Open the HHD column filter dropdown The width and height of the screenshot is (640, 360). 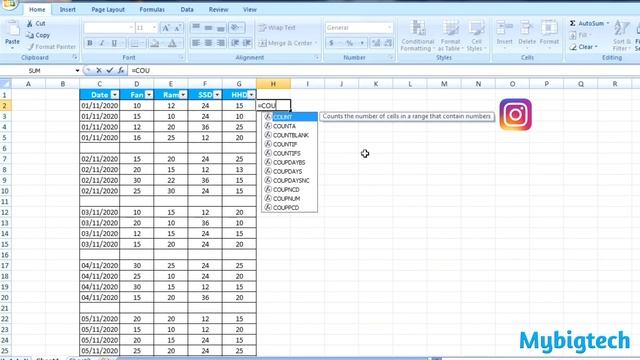click(251, 95)
